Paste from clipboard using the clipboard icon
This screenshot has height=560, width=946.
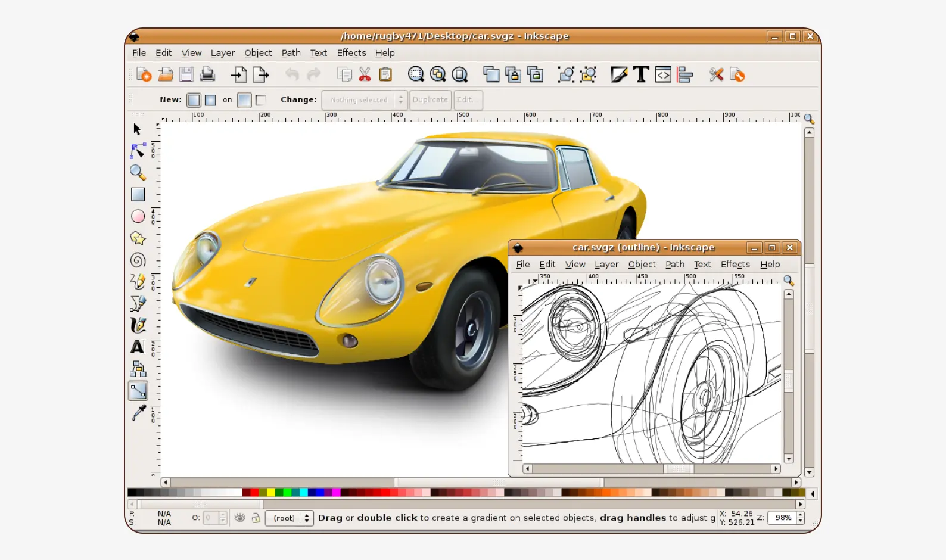(385, 74)
